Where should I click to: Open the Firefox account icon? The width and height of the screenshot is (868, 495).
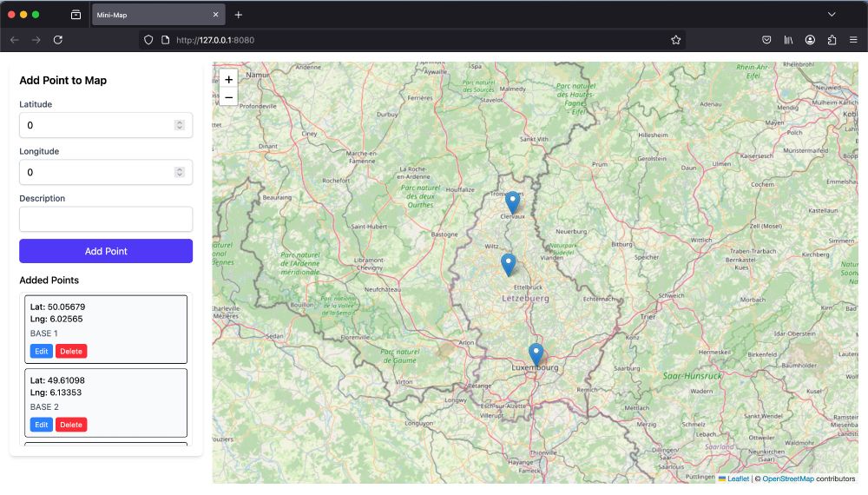(810, 40)
